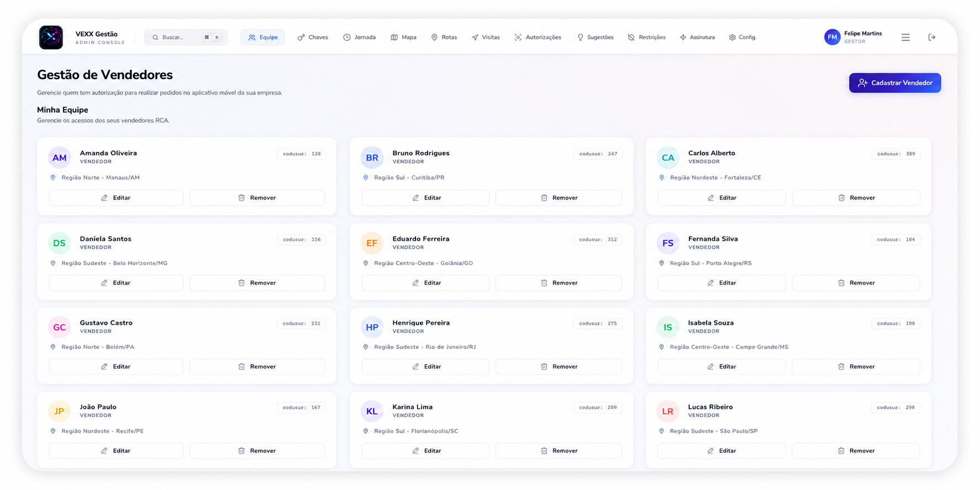The height and width of the screenshot is (490, 980).
Task: Click the text Região Nordeste - Fortaleza/CE
Action: coord(715,178)
